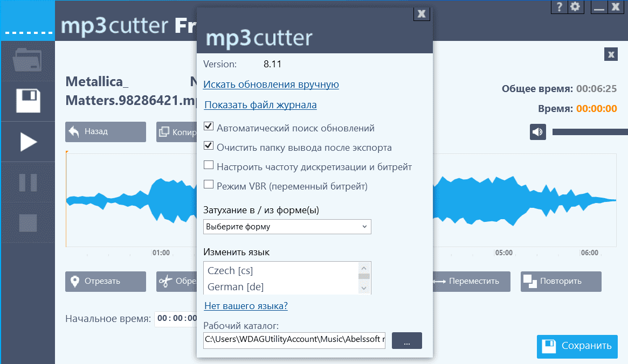
Task: Mute audio using the speaker icon
Action: tap(538, 131)
